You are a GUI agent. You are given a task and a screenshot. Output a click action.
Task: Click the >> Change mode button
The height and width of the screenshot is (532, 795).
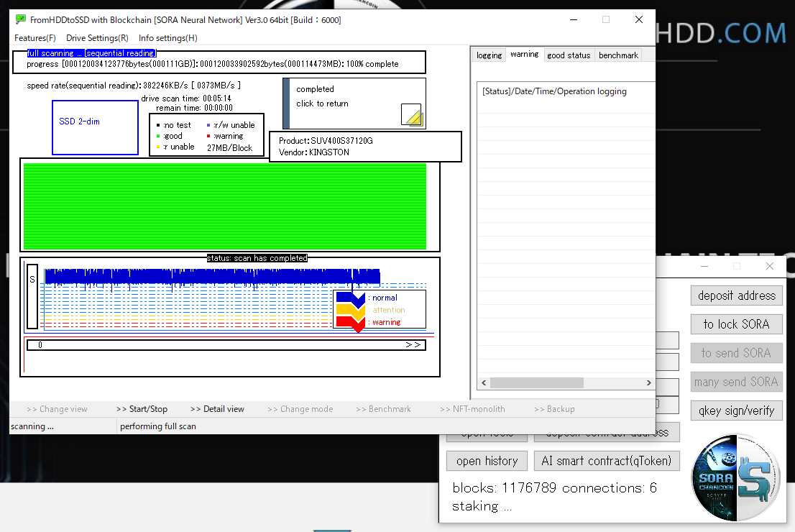coord(300,409)
